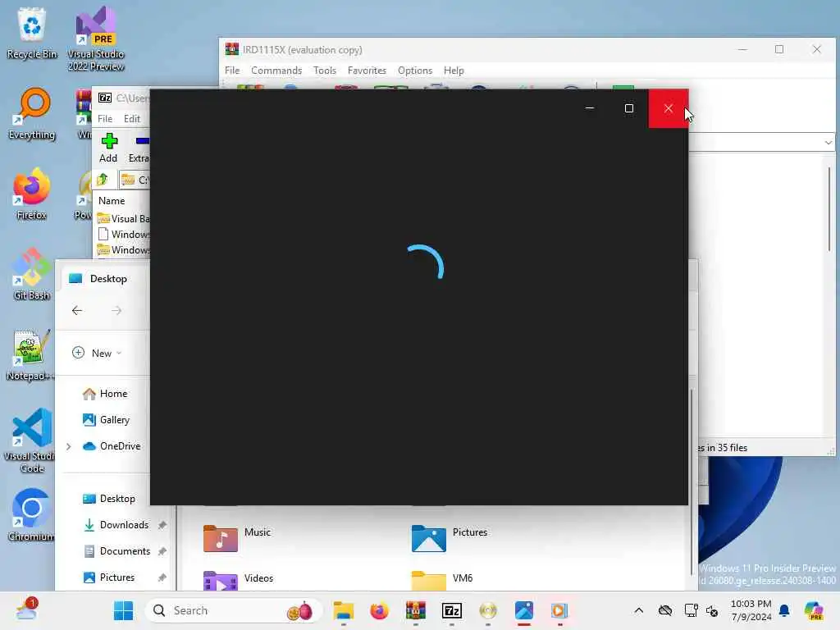Screen dimensions: 840x630
Task: Open the 7-Zip Edit menu
Action: pos(132,119)
